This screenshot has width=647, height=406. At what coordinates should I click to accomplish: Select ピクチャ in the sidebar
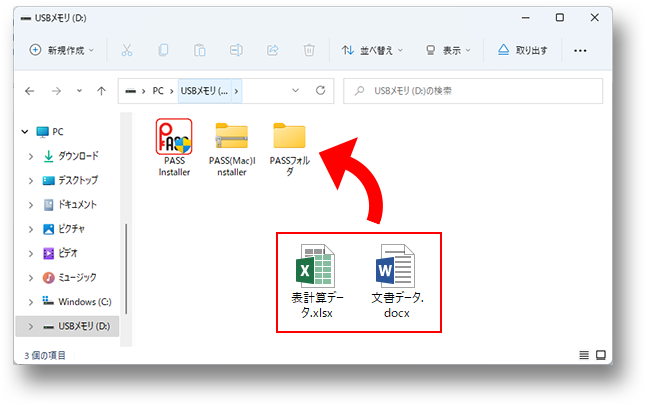pyautogui.click(x=64, y=229)
